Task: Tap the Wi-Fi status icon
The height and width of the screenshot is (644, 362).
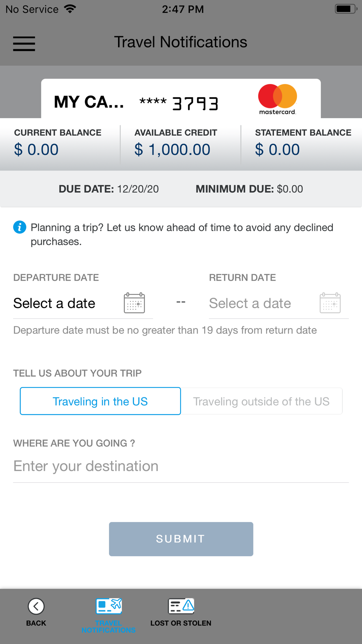Action: (70, 9)
